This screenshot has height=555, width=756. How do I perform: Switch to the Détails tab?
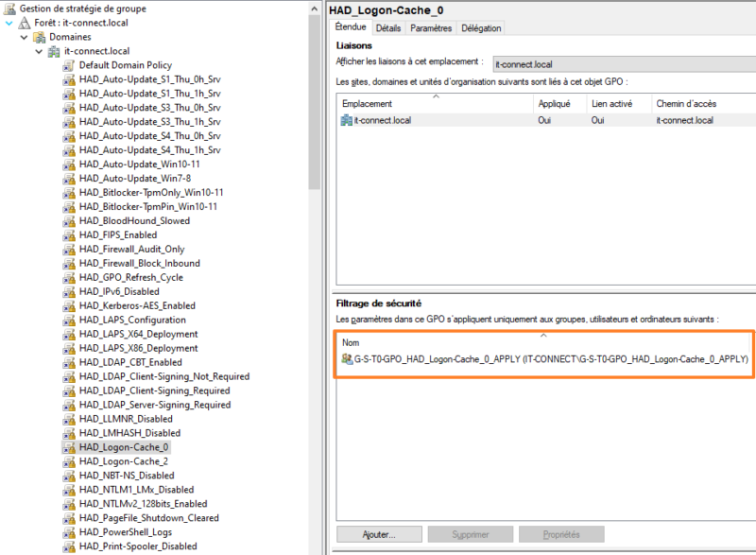(x=387, y=27)
